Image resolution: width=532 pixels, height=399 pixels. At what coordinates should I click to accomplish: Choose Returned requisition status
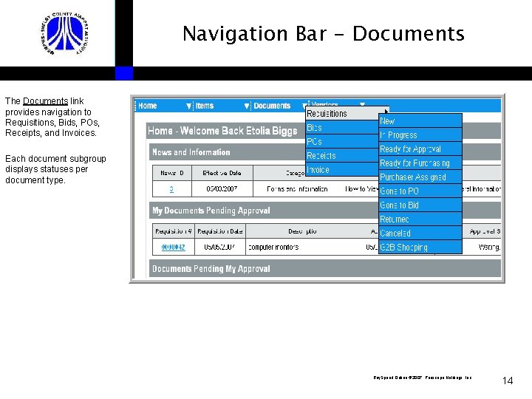(420, 219)
